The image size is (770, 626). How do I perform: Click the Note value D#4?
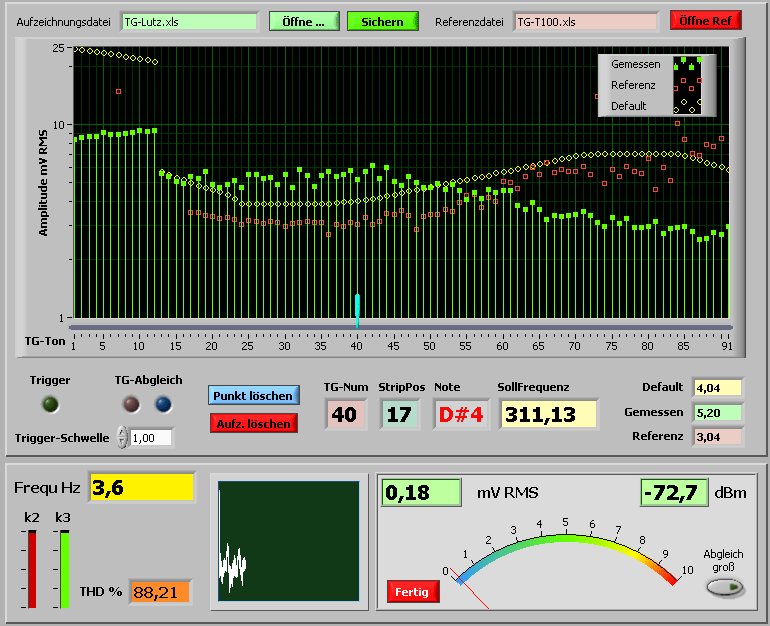(x=461, y=414)
